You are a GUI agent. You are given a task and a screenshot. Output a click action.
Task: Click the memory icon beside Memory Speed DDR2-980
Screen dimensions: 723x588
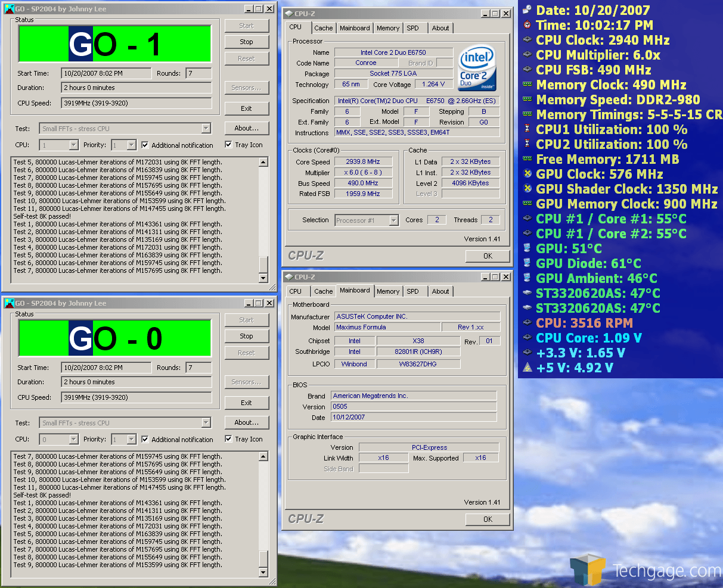(x=527, y=99)
